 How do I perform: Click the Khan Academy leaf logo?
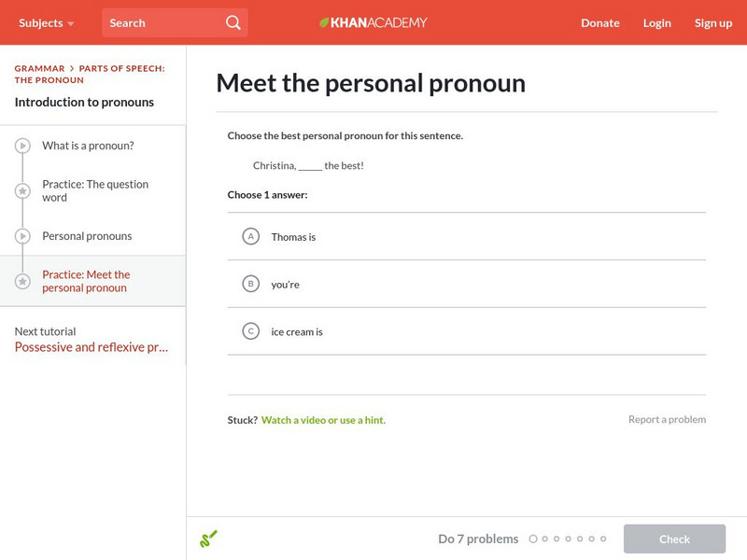point(325,21)
